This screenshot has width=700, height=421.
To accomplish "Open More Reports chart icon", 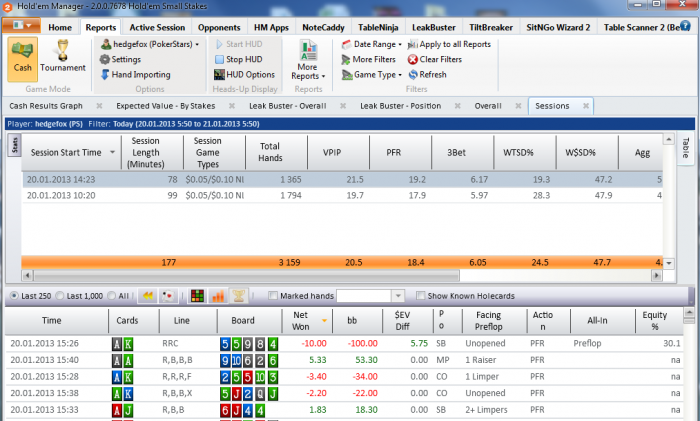I will coord(308,50).
